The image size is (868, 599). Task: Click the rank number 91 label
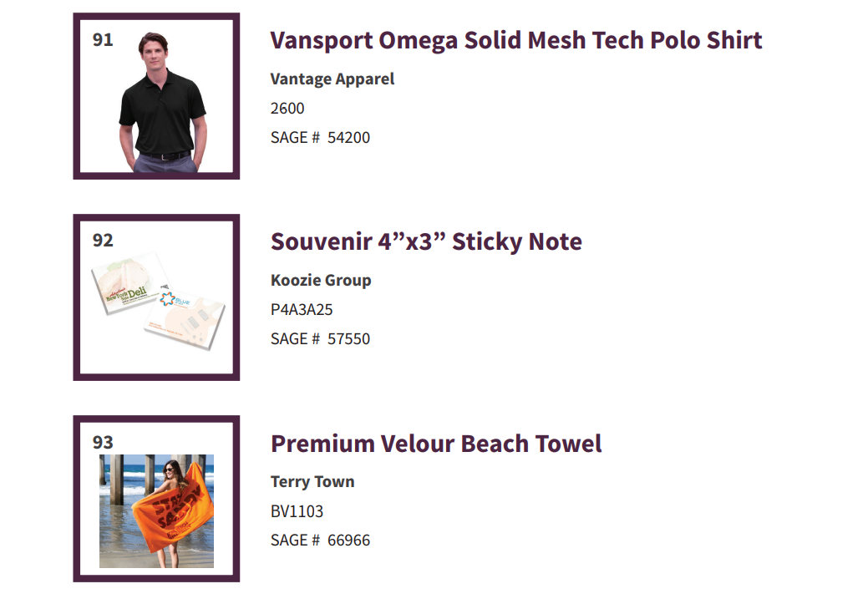103,40
